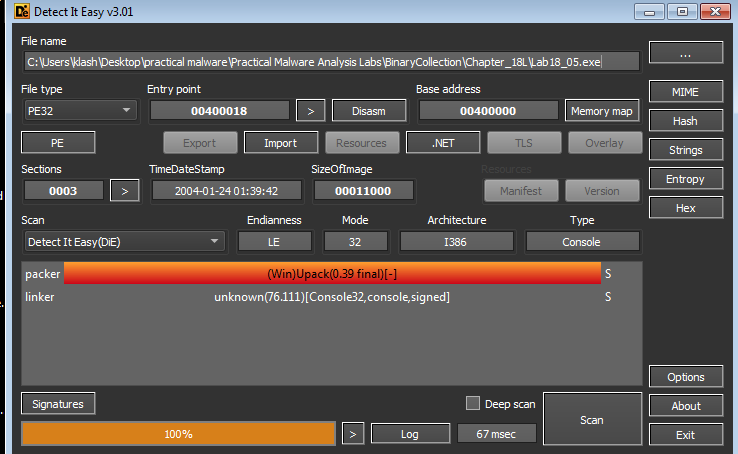The height and width of the screenshot is (454, 738).
Task: Start a scan with the Scan button
Action: point(592,419)
